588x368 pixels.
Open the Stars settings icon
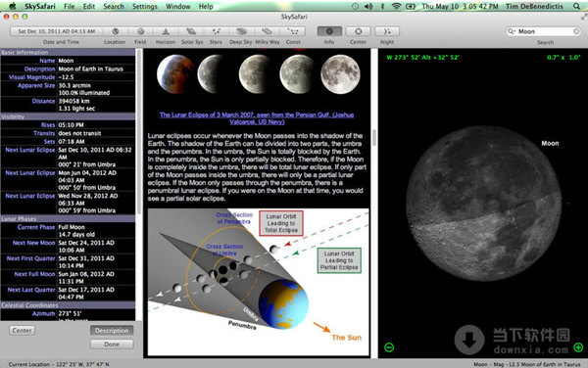[x=217, y=31]
